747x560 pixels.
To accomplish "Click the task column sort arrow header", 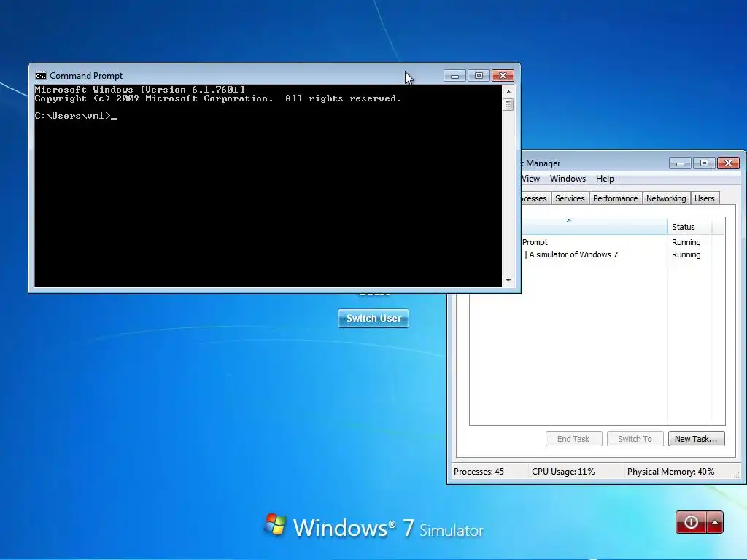I will [594, 227].
